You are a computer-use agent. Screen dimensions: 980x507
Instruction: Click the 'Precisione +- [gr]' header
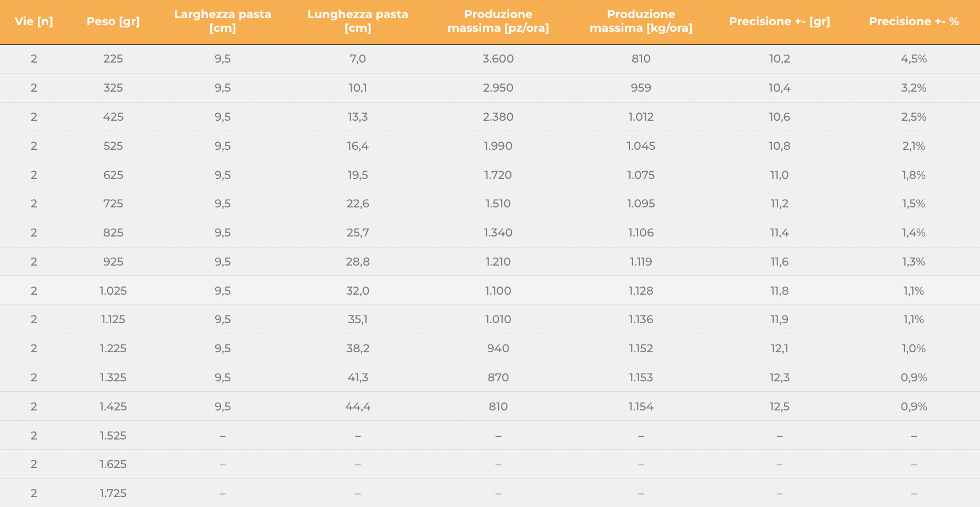point(779,22)
